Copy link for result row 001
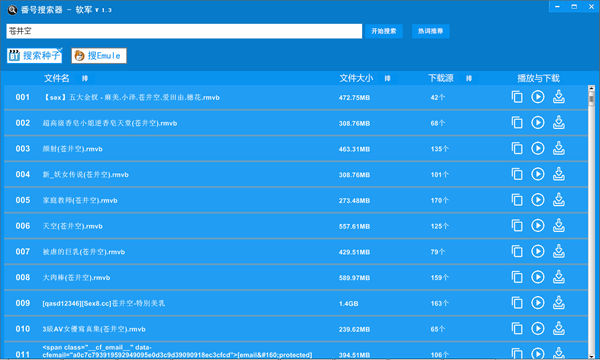 (517, 97)
